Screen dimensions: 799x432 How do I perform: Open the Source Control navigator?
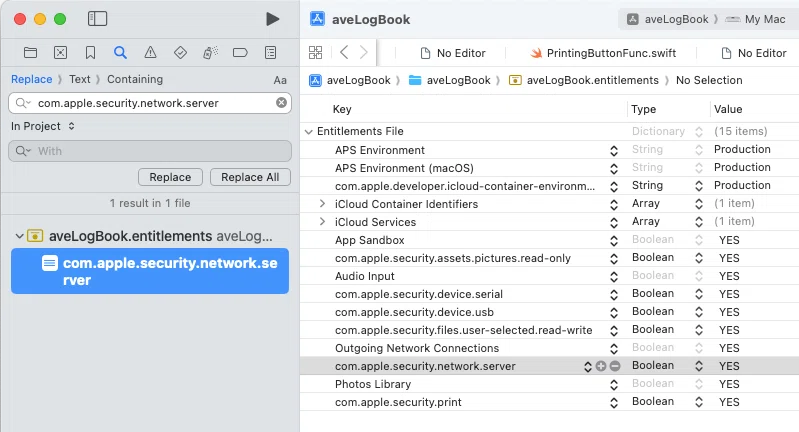coord(61,52)
